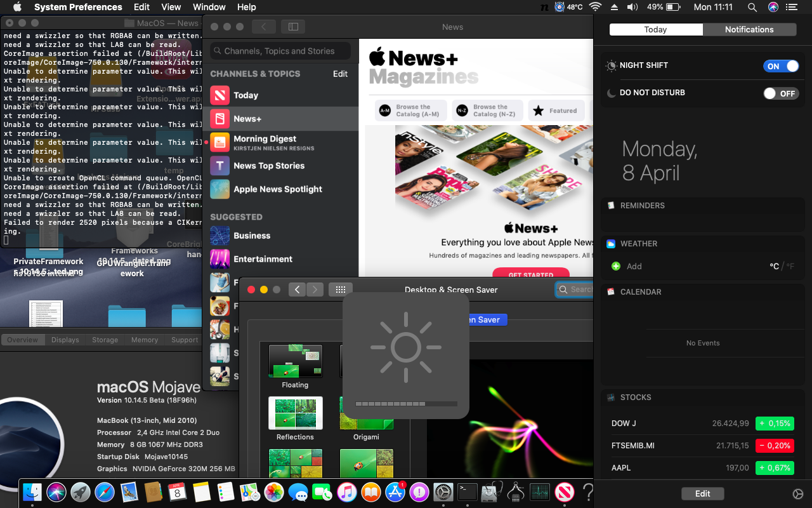Screen dimensions: 812x508
Task: Open Mail stamp icon in Dock
Action: [129, 492]
